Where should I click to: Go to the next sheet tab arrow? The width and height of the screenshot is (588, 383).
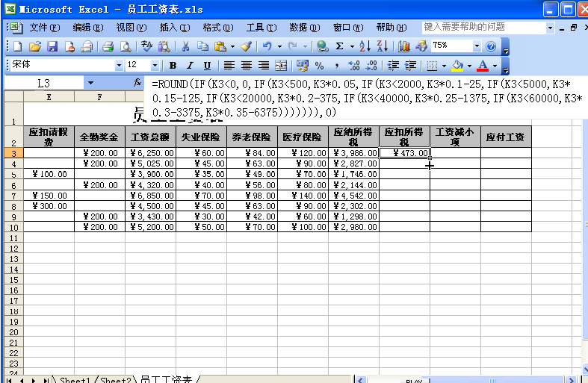click(34, 380)
